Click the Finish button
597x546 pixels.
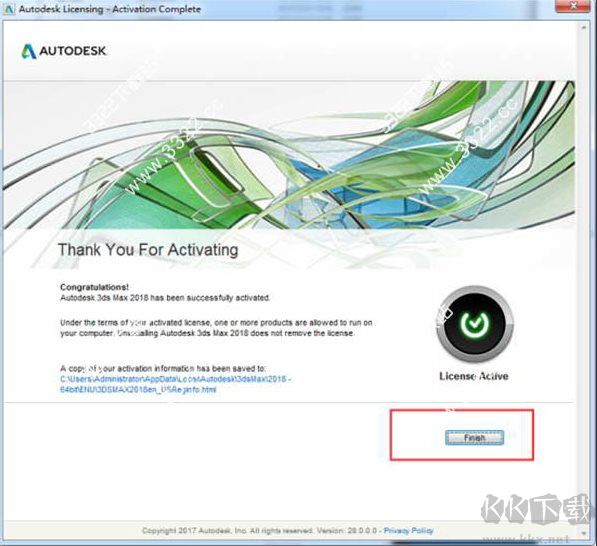474,437
